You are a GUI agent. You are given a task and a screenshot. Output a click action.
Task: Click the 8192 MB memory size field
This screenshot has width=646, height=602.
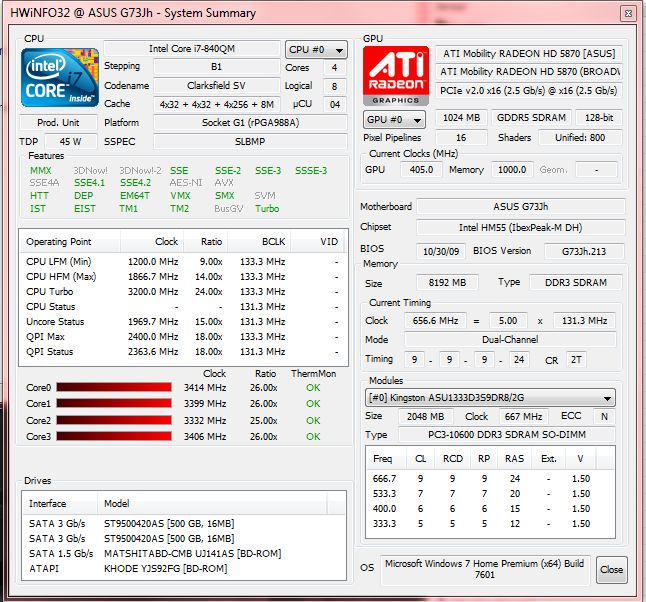[x=447, y=283]
